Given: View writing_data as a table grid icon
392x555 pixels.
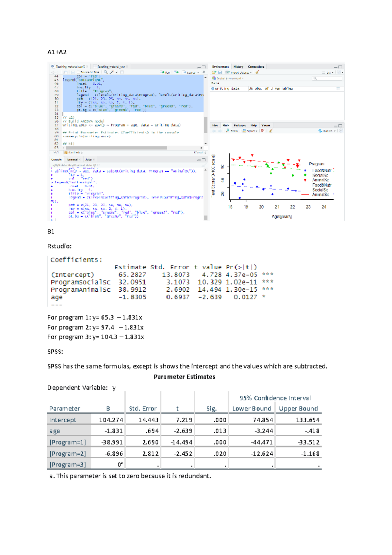Looking at the screenshot, I should (x=338, y=89).
